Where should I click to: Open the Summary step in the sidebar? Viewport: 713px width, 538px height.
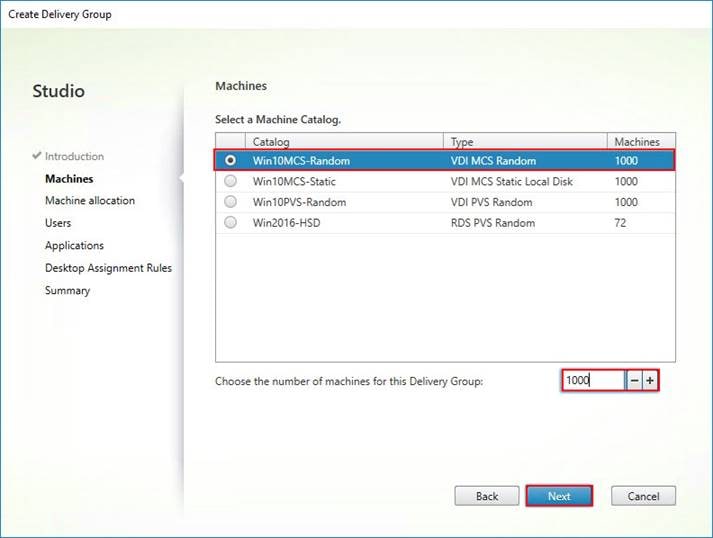click(x=67, y=291)
